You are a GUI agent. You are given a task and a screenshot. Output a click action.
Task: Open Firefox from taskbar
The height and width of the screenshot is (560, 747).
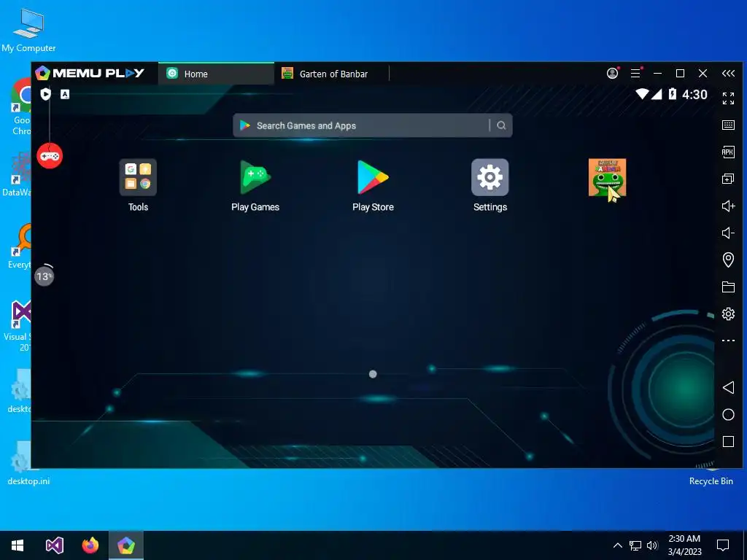coord(90,545)
